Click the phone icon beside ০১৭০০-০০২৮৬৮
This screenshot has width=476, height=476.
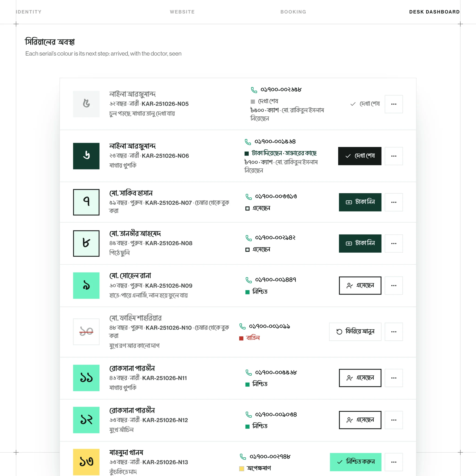point(254,90)
